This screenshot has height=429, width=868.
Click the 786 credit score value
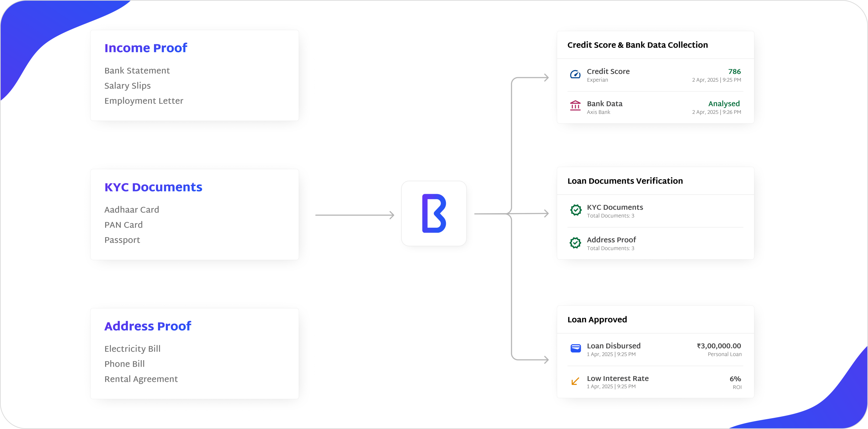[734, 71]
